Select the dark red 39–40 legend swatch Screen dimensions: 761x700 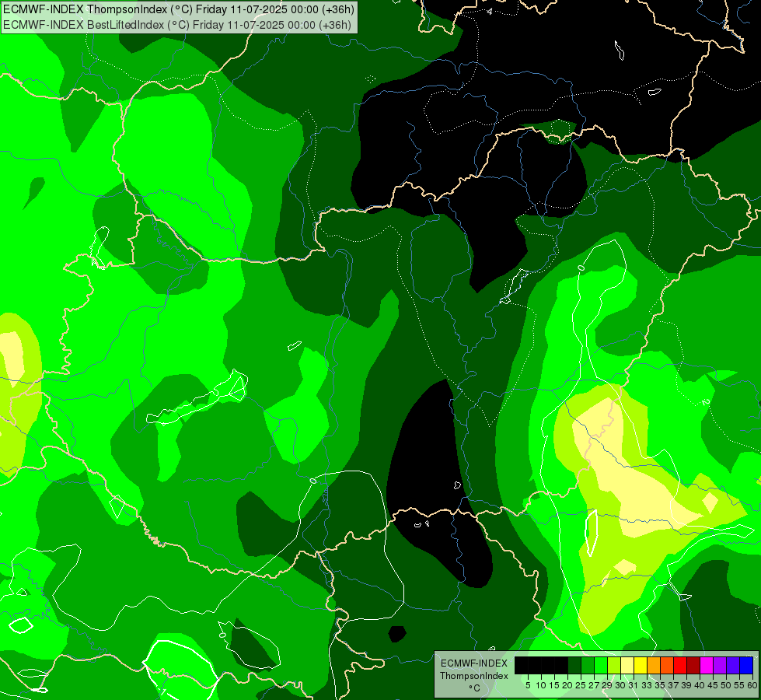pos(693,665)
